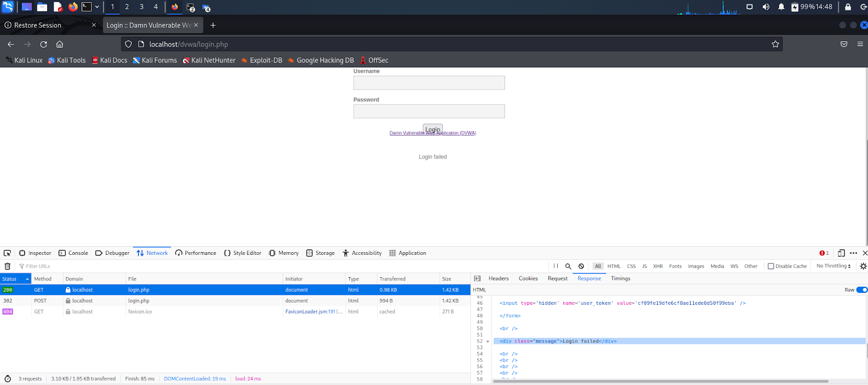Screen dimensions: 868x385
Task: Toggle Raw response view switch
Action: click(861, 290)
